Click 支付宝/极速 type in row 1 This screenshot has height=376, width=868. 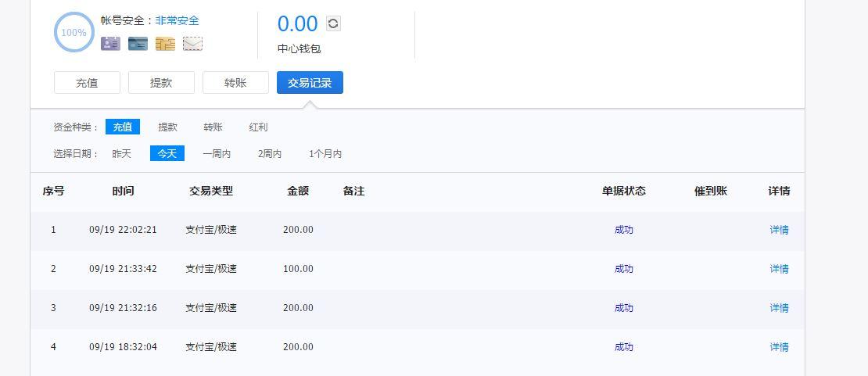pyautogui.click(x=211, y=229)
